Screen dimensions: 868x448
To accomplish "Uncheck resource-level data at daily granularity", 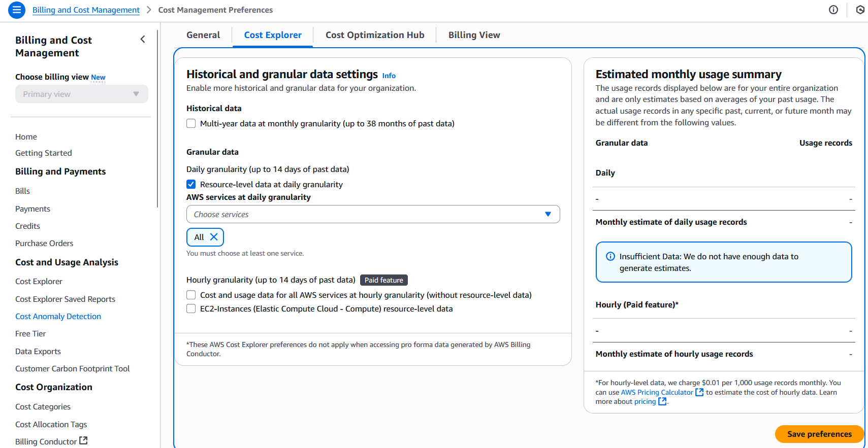I will coord(191,184).
